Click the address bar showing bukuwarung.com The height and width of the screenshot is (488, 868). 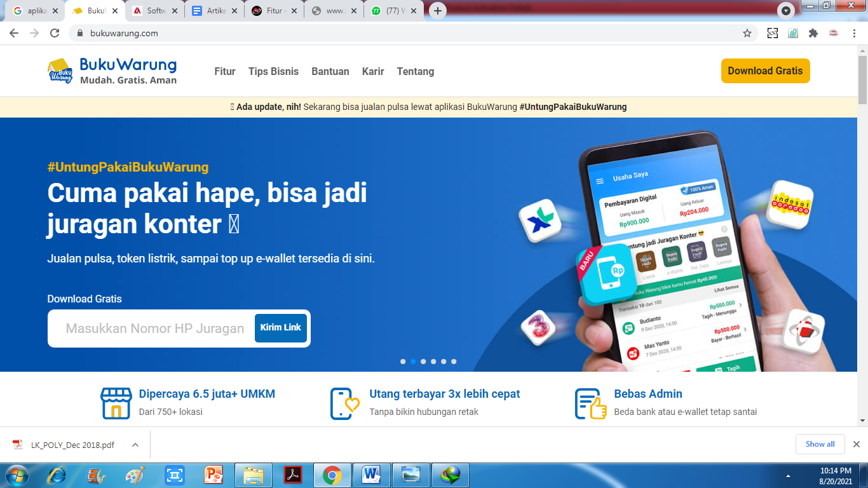pyautogui.click(x=407, y=33)
